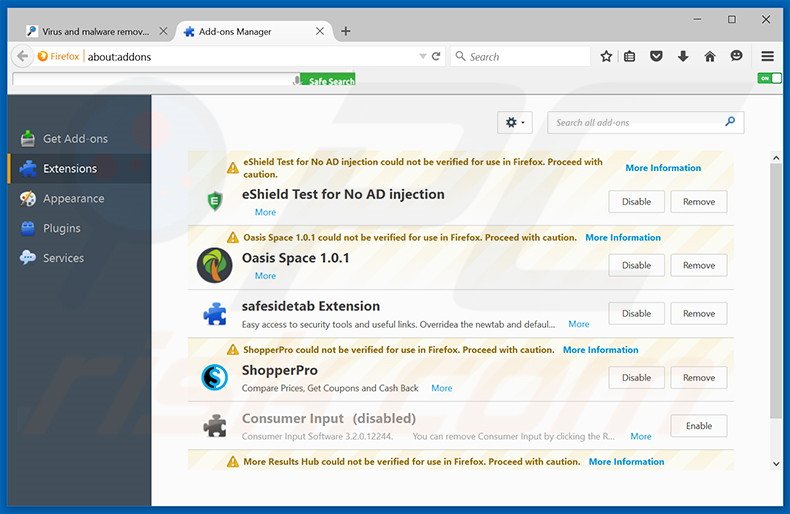Open the Firefox hamburger menu
Screen dimensions: 790x514
[767, 56]
